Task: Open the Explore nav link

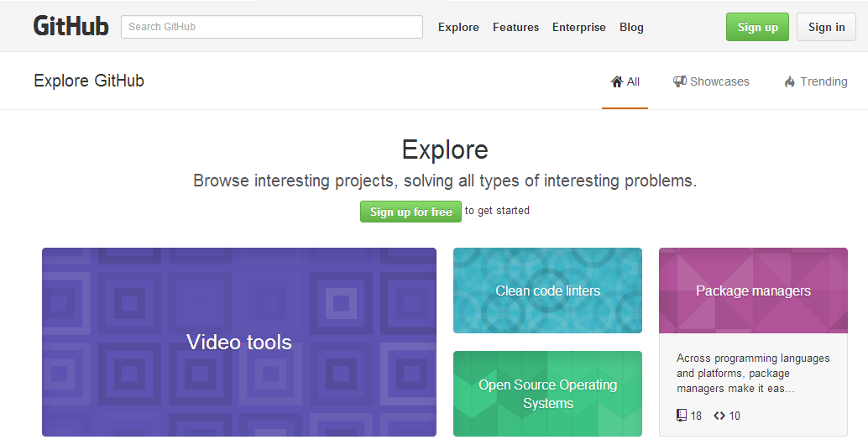Action: 458,27
